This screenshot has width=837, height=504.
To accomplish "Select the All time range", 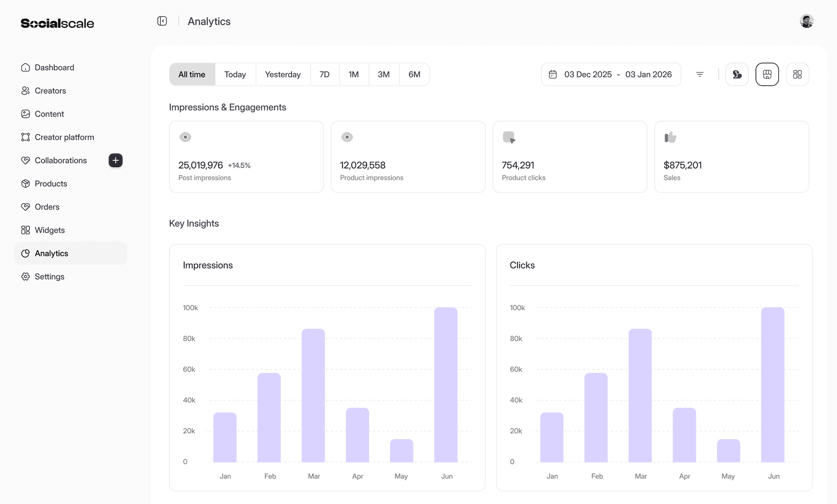I will [192, 74].
